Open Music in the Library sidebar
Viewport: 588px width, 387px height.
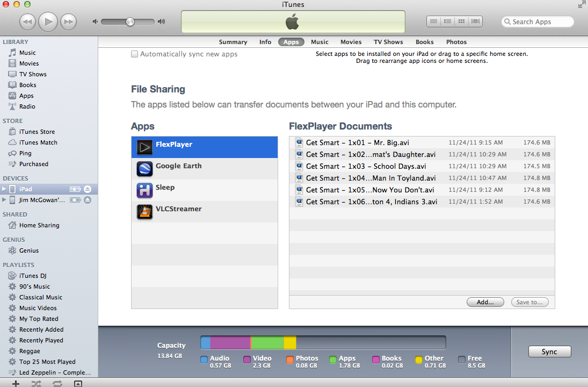click(49, 53)
